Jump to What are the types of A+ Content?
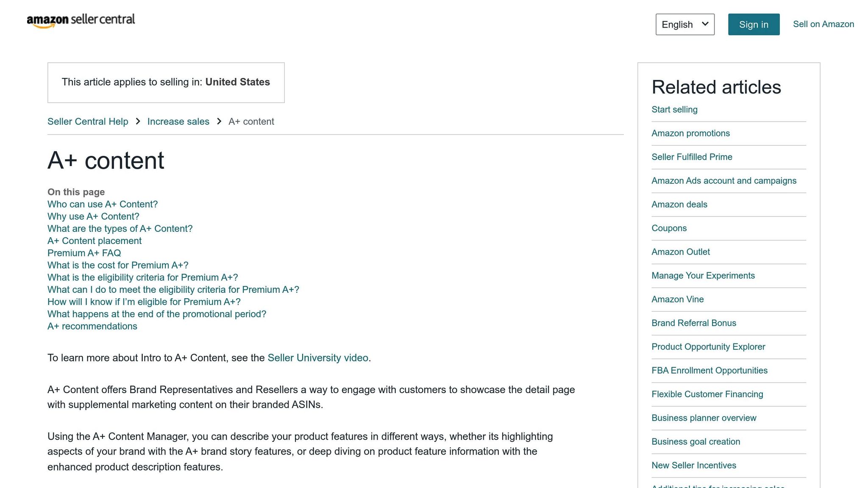 point(120,229)
